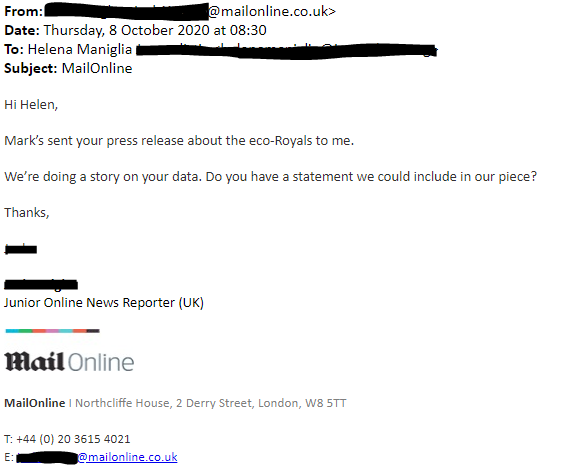The image size is (561, 471).
Task: Click the multicolored signature divider bar
Action: coord(53,331)
